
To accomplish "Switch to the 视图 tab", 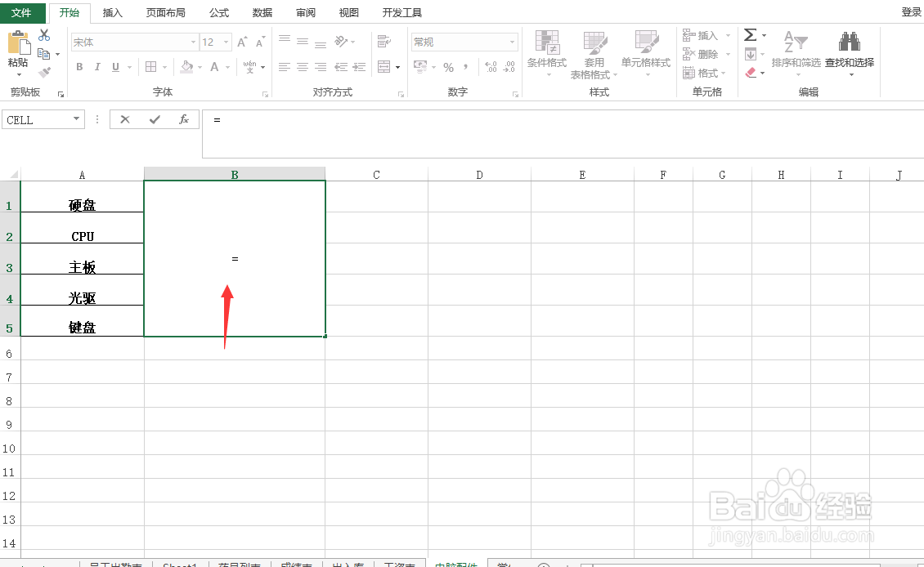I will pos(349,12).
